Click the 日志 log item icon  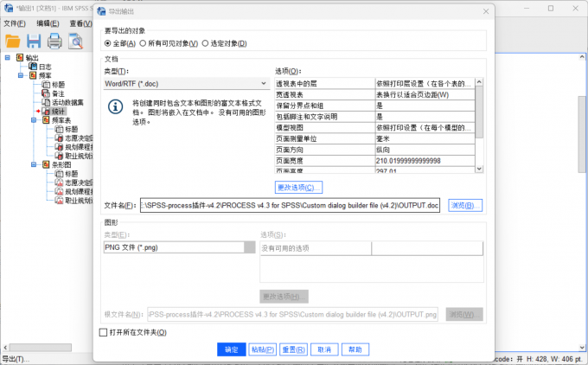click(x=33, y=67)
